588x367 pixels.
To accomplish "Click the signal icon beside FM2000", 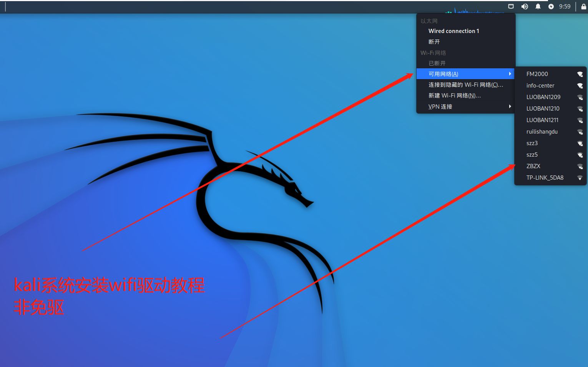I will coord(580,74).
